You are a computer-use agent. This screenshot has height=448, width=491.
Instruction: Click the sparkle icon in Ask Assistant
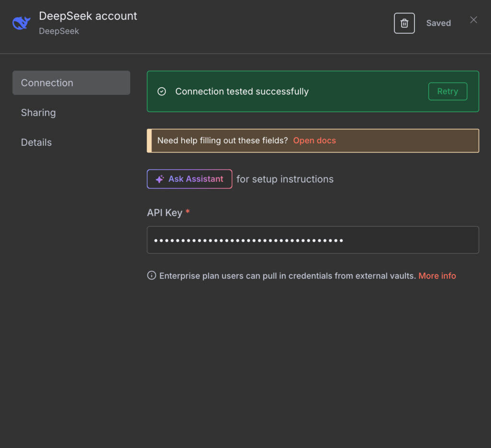tap(160, 179)
